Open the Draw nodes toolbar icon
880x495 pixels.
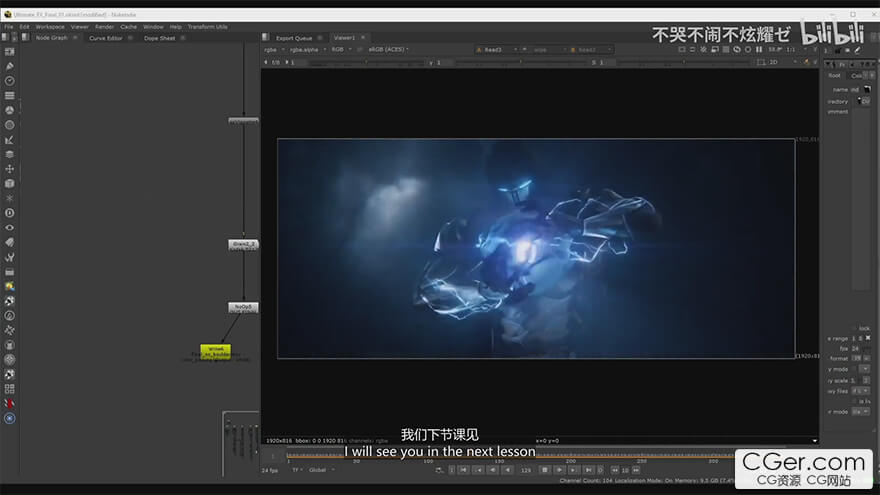10,66
